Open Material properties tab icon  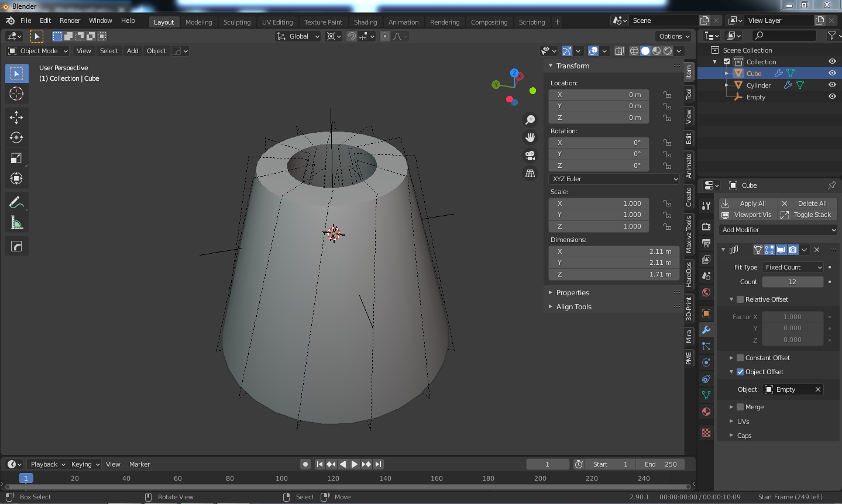pos(706,412)
